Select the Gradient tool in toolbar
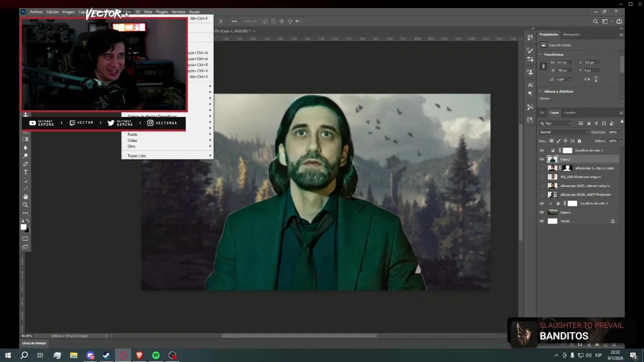 (26, 139)
